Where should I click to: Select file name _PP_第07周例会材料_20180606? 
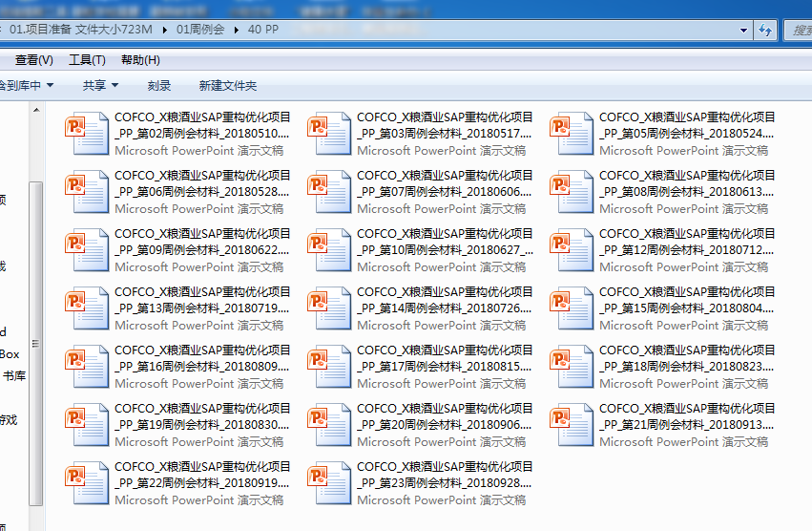(445, 192)
